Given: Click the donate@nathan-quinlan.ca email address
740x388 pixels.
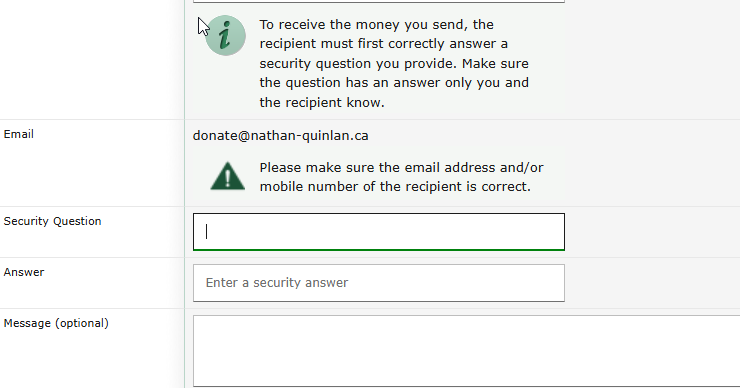Looking at the screenshot, I should (280, 135).
